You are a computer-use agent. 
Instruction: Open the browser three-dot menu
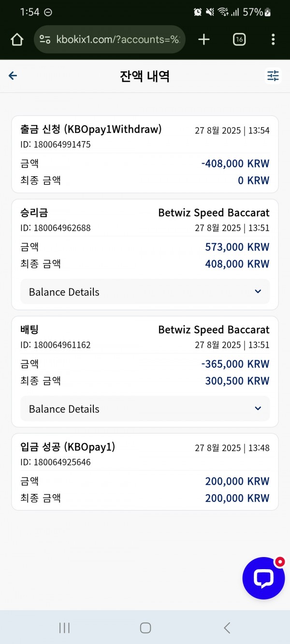tap(273, 40)
